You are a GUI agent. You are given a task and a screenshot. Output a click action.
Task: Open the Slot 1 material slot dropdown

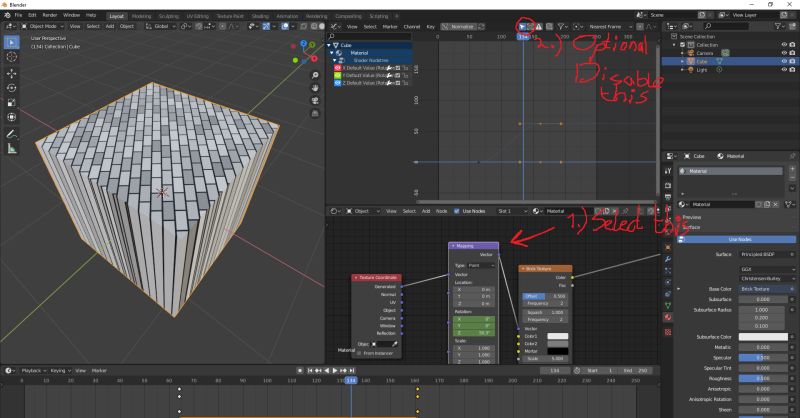(512, 211)
